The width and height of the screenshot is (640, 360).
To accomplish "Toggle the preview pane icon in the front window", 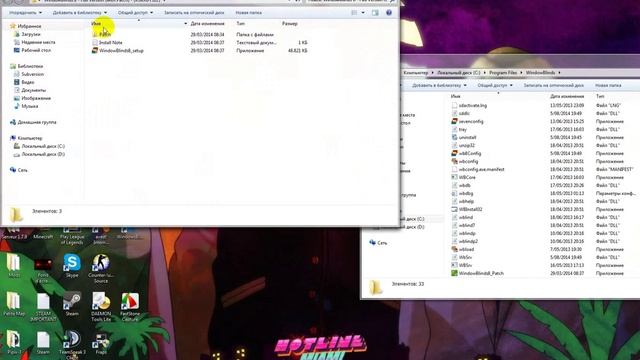I will pos(375,13).
